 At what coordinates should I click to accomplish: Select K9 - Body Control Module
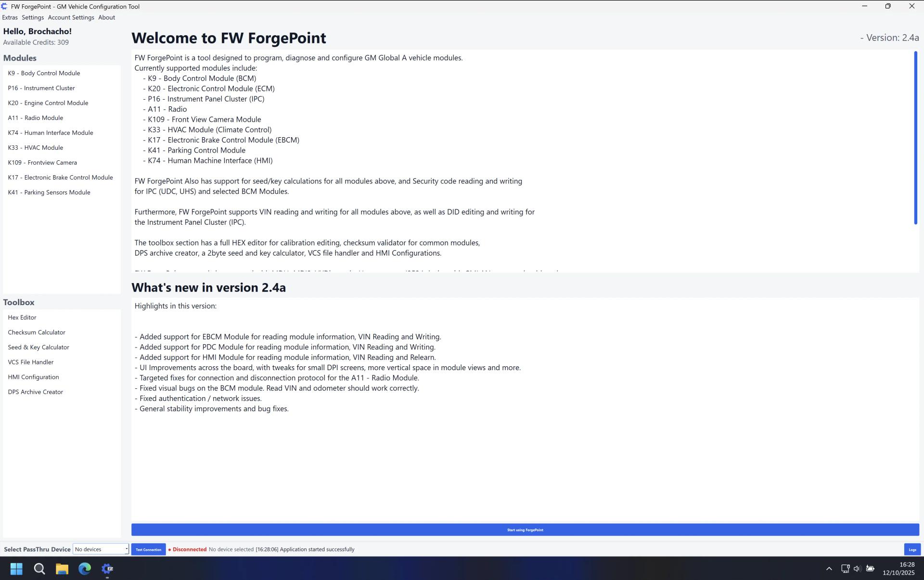62,73
